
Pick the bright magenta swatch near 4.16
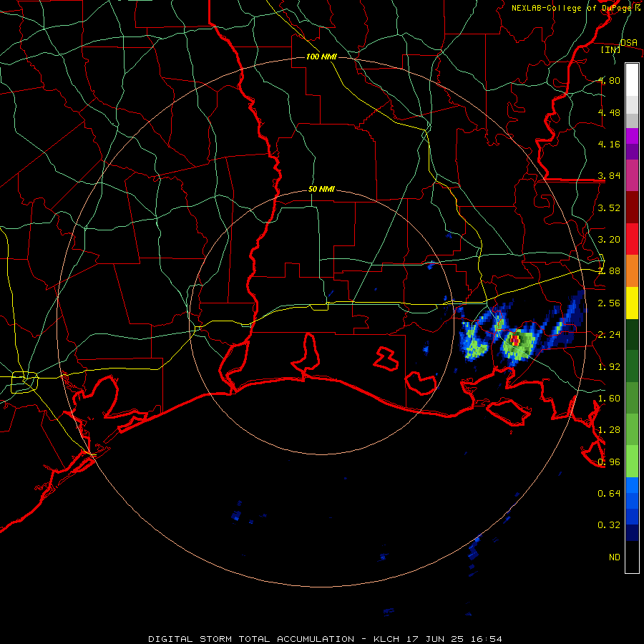pyautogui.click(x=632, y=137)
